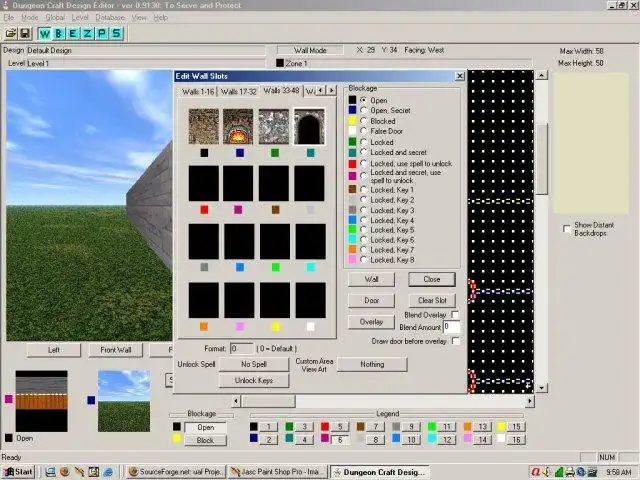Click the Blend Amount input field
This screenshot has width=640, height=480.
coord(451,327)
